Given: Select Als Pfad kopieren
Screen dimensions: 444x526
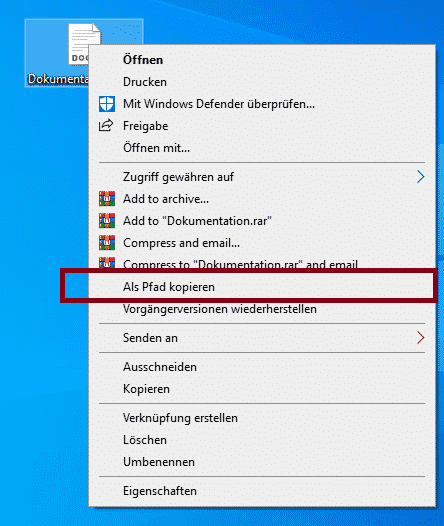Looking at the screenshot, I should pyautogui.click(x=169, y=287).
